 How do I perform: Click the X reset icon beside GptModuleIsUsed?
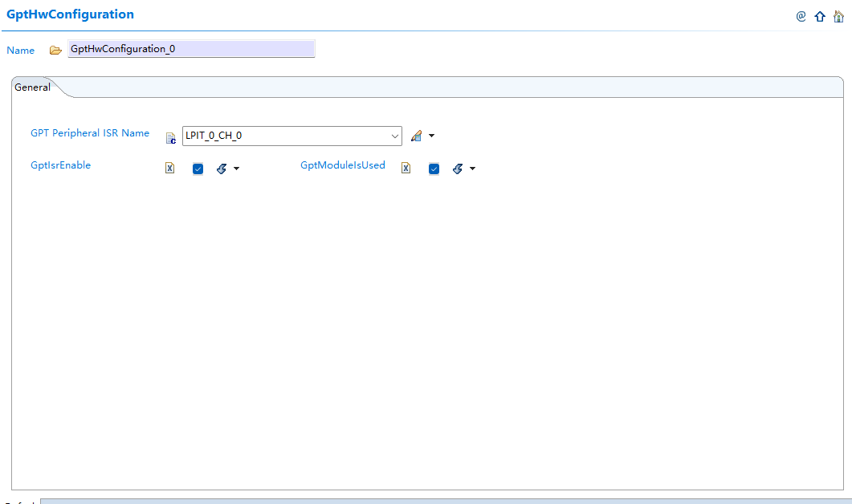[x=406, y=168]
